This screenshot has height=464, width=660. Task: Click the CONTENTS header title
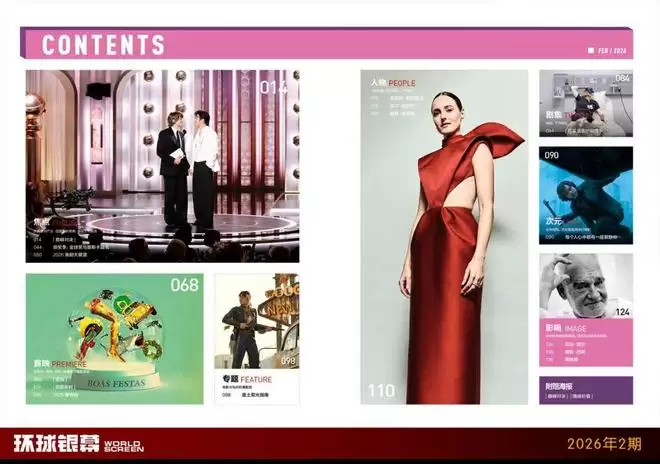[104, 45]
